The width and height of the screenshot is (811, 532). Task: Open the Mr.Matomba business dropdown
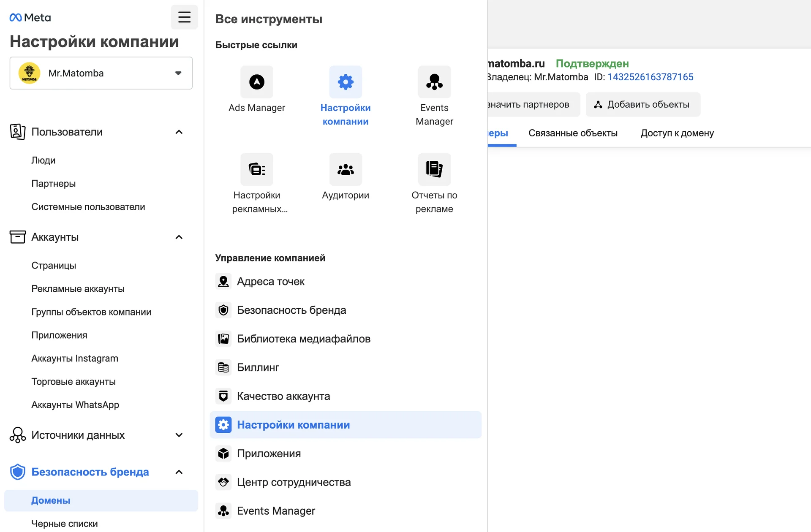point(101,73)
